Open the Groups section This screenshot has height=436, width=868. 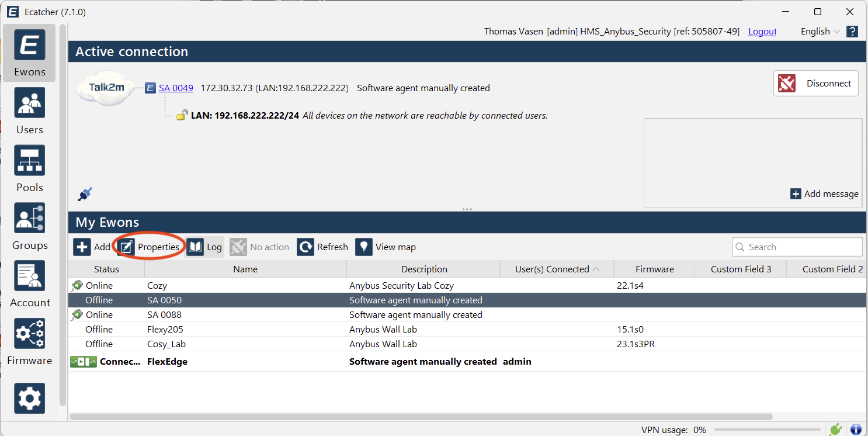coord(29,226)
